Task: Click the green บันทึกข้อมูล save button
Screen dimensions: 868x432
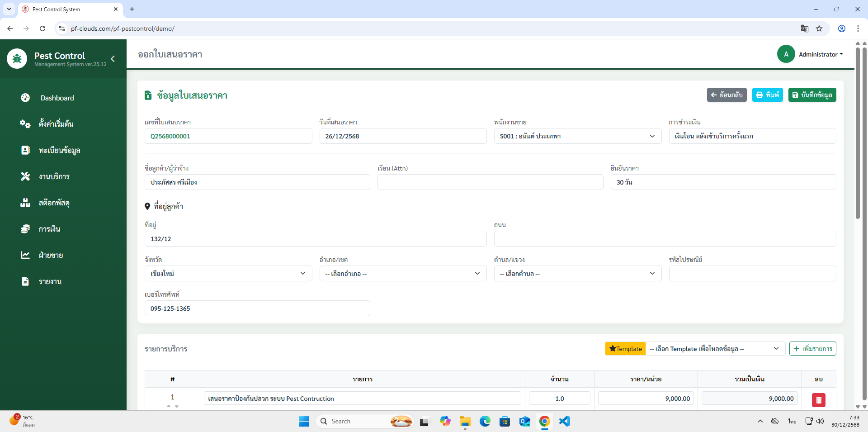Action: pos(812,95)
